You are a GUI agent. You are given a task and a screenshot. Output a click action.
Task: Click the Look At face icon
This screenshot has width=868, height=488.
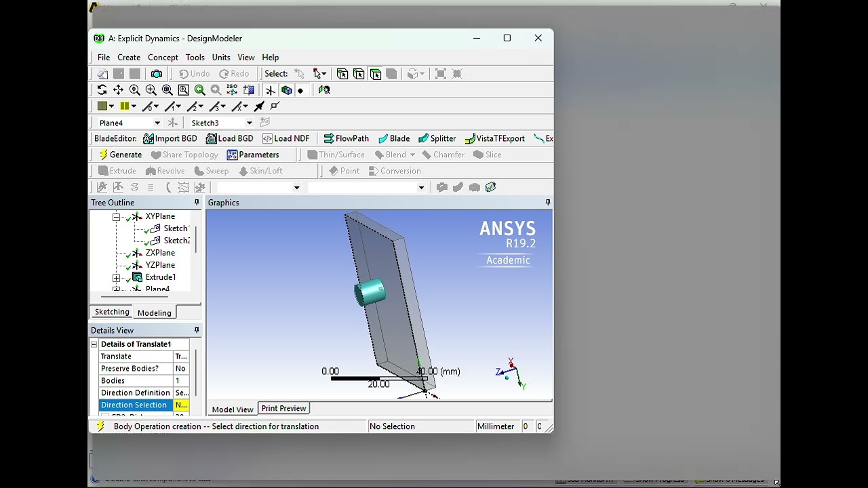[324, 90]
